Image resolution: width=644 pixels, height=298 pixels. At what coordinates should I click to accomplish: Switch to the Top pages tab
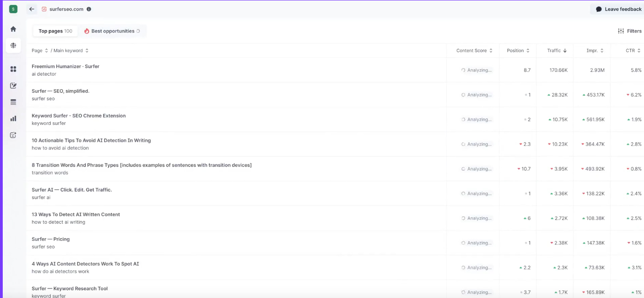pyautogui.click(x=55, y=31)
